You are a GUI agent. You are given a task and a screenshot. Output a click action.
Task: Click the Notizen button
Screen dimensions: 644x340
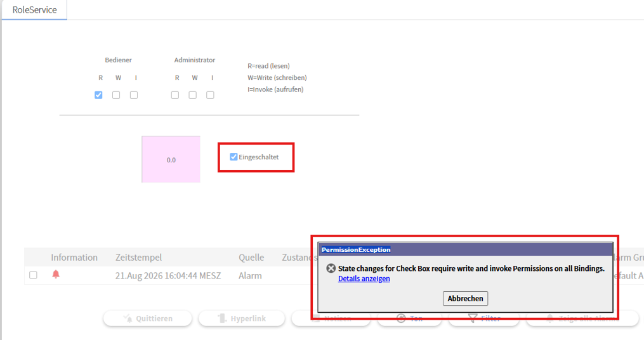pos(331,318)
